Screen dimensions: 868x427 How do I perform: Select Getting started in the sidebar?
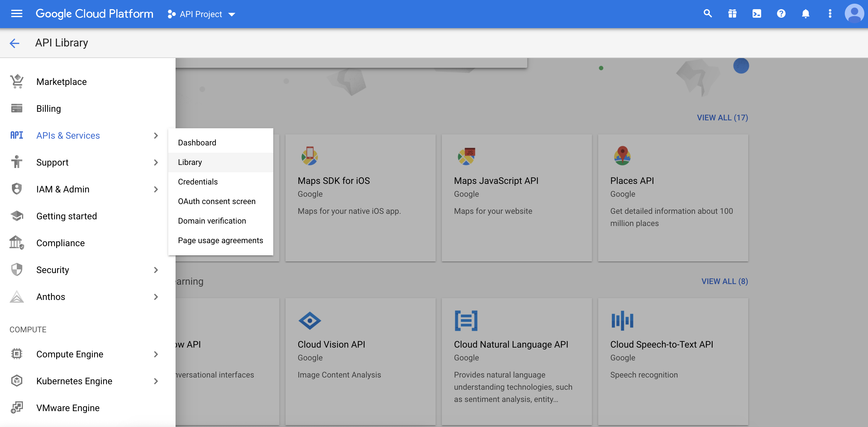[x=67, y=216]
